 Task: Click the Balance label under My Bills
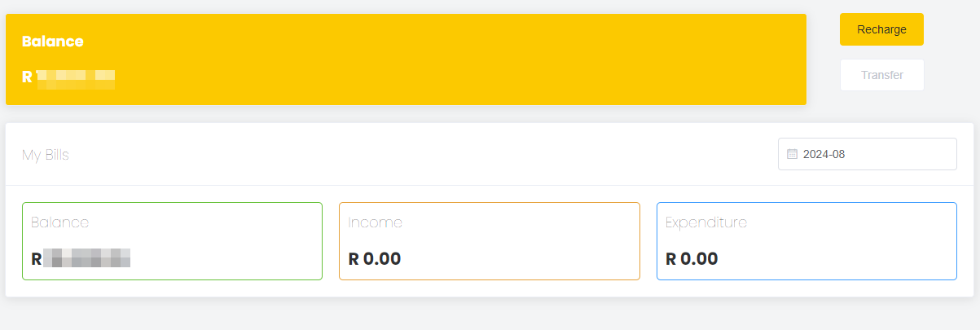[59, 222]
